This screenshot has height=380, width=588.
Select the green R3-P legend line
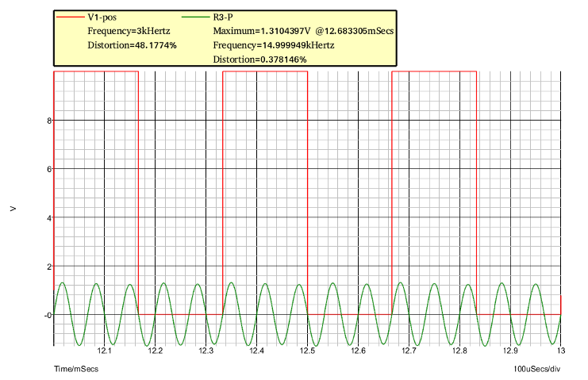coord(196,17)
